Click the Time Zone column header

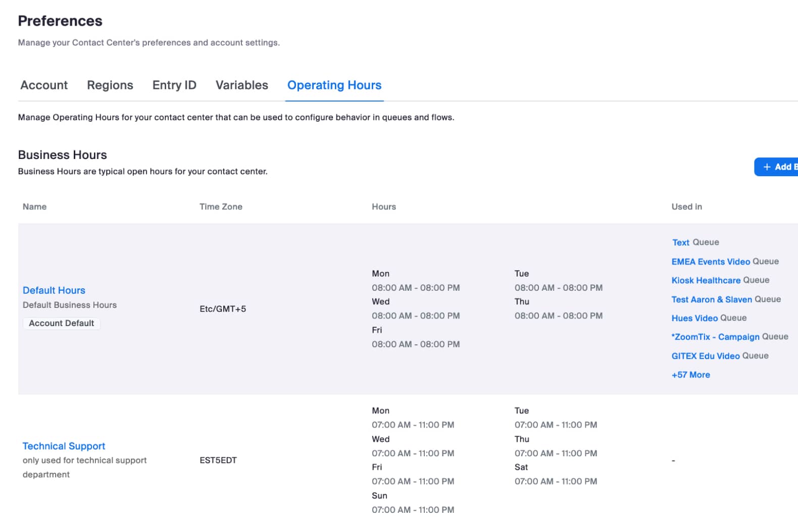[x=221, y=207]
